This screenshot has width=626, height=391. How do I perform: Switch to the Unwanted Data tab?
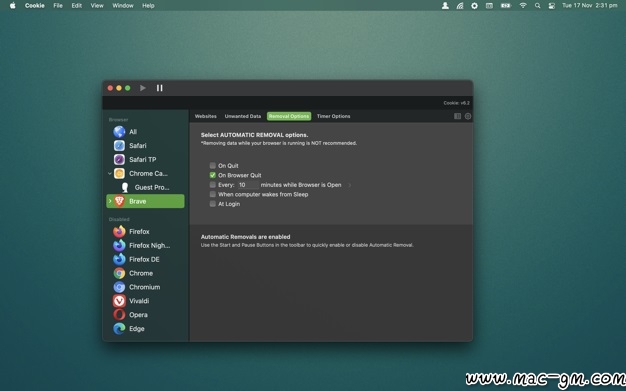(x=243, y=116)
